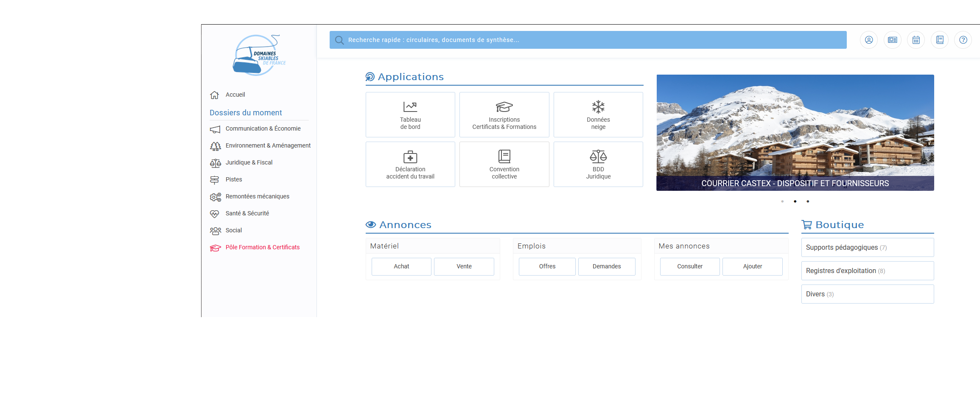Open the BDD Juridique scales tile

(598, 165)
